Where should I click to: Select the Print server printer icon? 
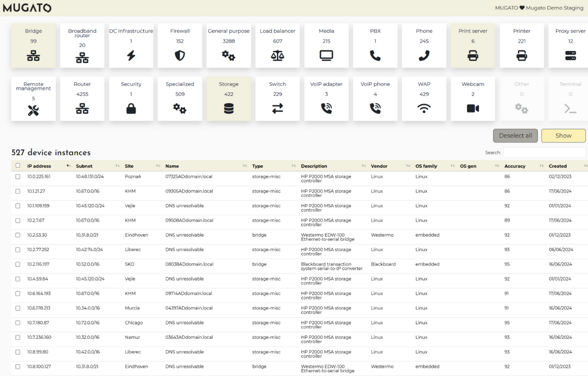473,56
